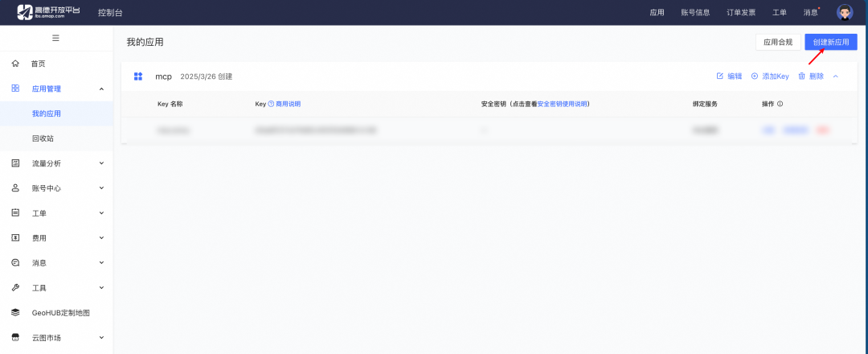Screen dimensions: 868x354
Task: Click the 费用 dollar icon
Action: pos(15,238)
